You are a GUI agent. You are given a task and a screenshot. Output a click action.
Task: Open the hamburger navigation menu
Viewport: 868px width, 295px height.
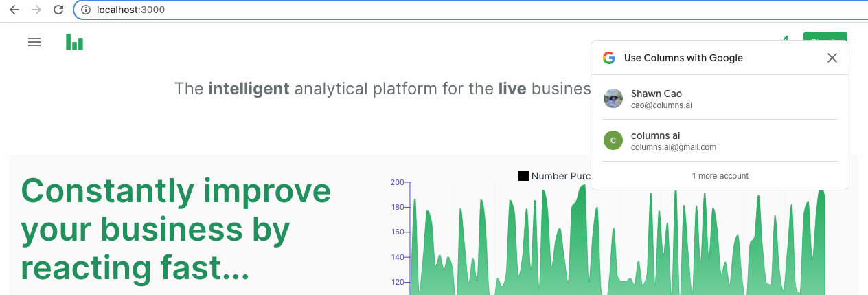click(34, 42)
